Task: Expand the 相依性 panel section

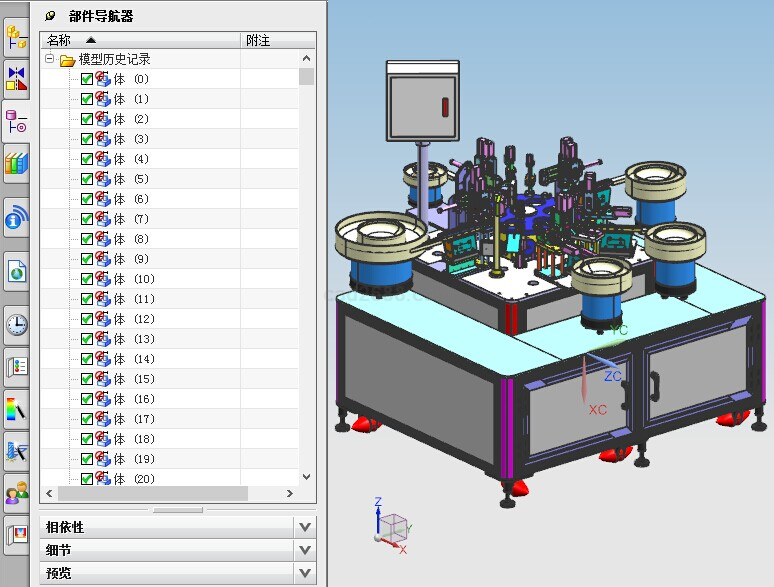Action: pos(305,526)
